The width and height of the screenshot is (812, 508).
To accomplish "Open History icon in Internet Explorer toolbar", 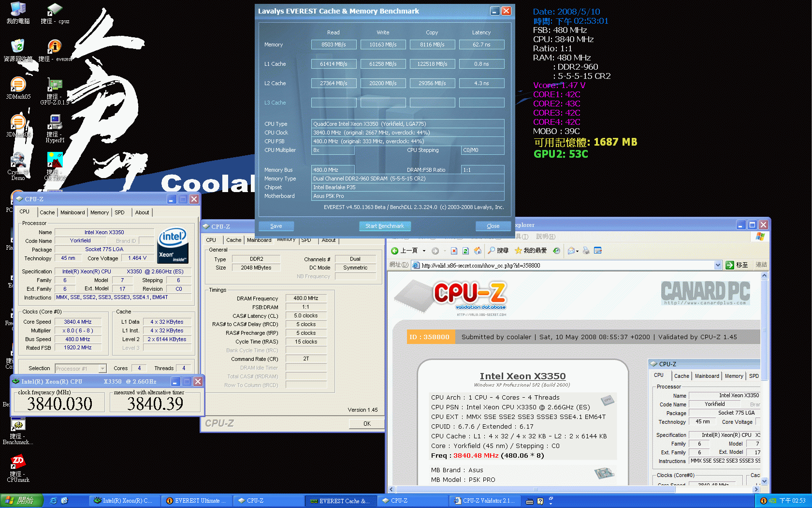I will coord(557,251).
